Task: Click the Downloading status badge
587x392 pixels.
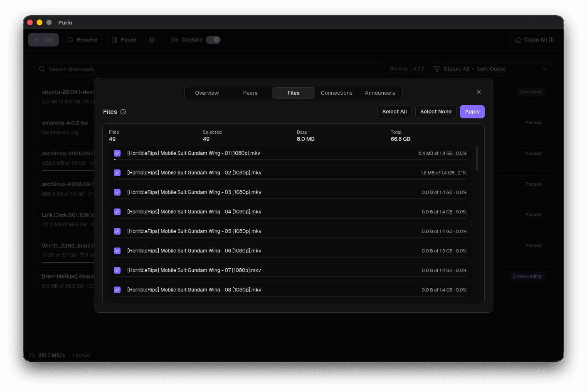Action: click(x=527, y=277)
